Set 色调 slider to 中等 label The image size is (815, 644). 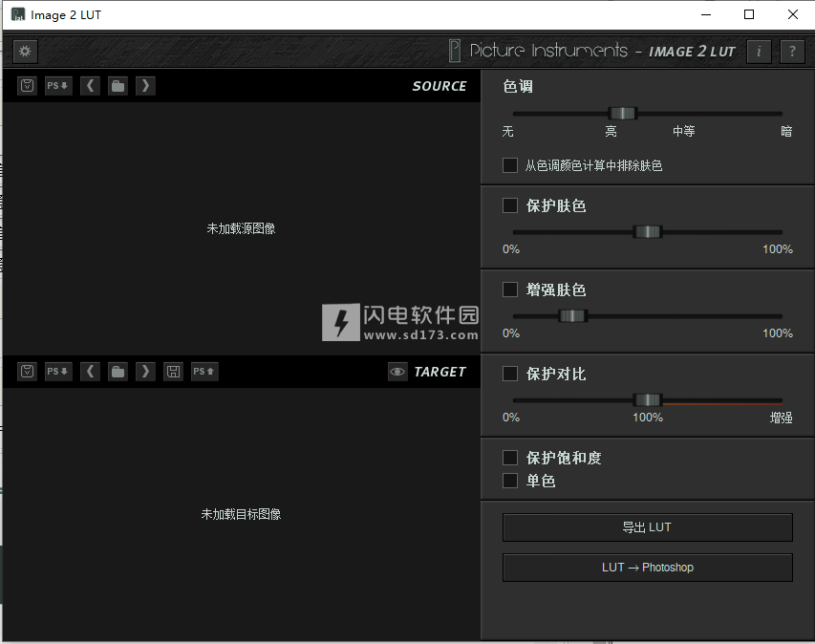[x=683, y=131]
